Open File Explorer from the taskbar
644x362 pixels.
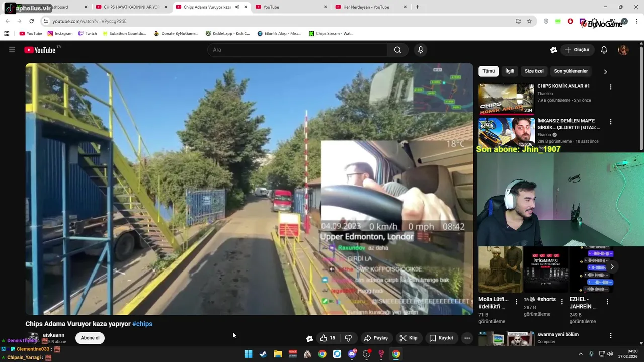[x=278, y=354]
